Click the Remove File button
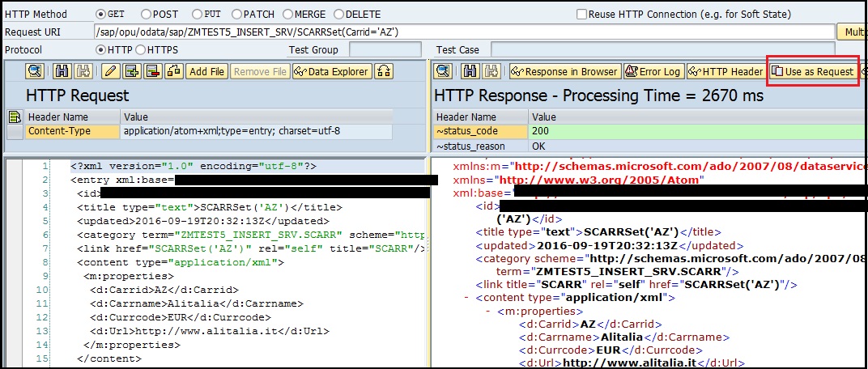Image resolution: width=868 pixels, height=369 pixels. point(260,71)
